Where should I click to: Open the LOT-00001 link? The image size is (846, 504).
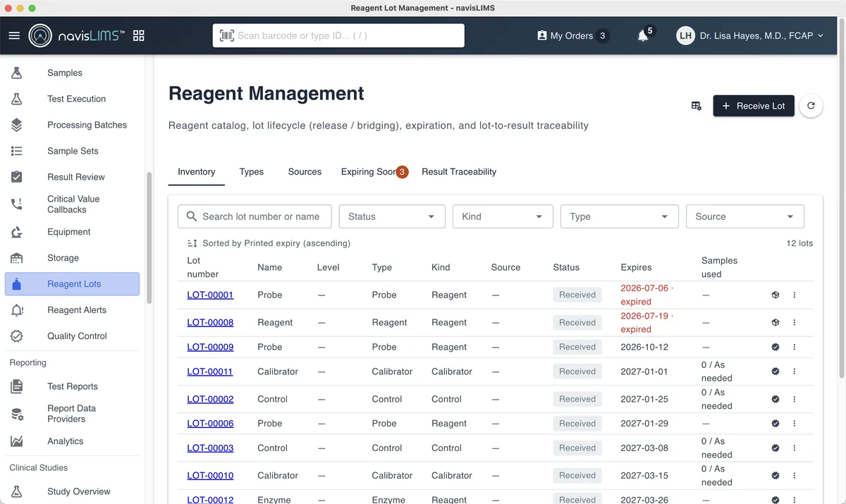tap(210, 295)
